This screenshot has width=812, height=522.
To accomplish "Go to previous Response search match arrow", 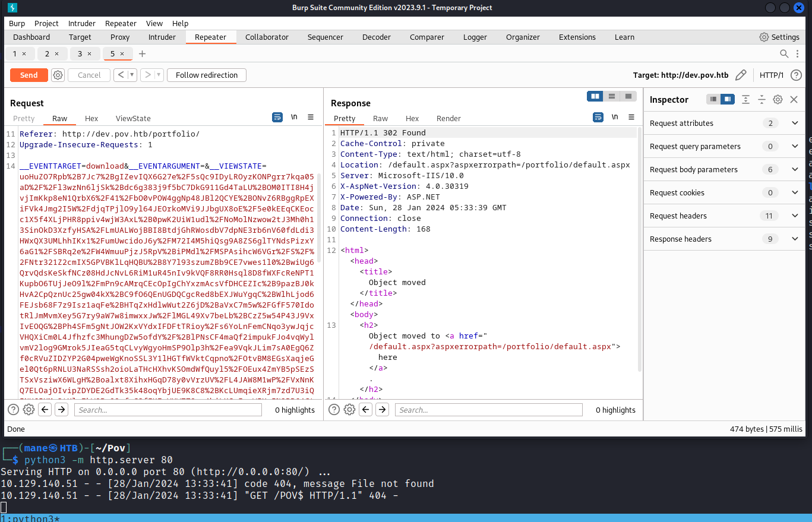I will coord(365,410).
